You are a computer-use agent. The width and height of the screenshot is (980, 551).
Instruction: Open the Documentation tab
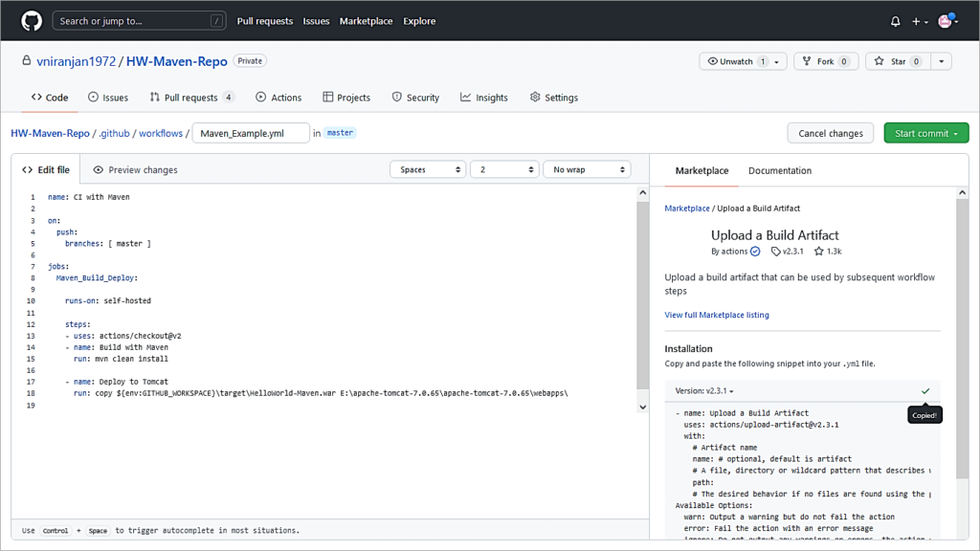coord(779,170)
